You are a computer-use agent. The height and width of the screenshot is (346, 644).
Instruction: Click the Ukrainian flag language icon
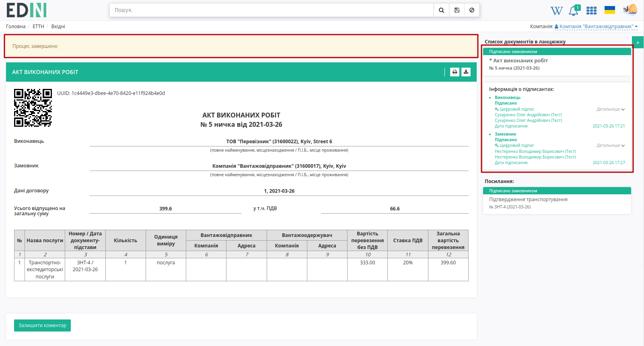[610, 10]
